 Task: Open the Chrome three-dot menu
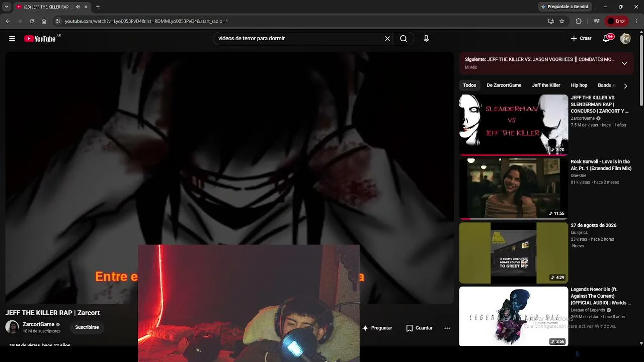click(x=636, y=21)
